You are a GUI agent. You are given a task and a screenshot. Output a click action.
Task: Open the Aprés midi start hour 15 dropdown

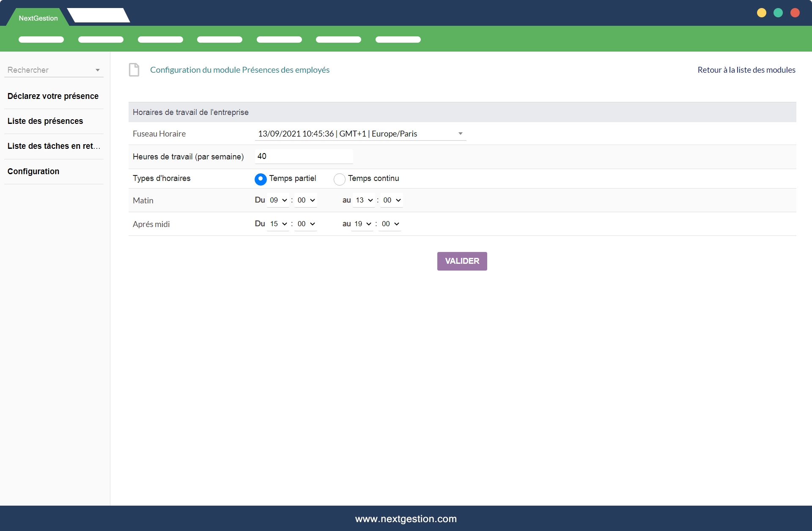(278, 224)
